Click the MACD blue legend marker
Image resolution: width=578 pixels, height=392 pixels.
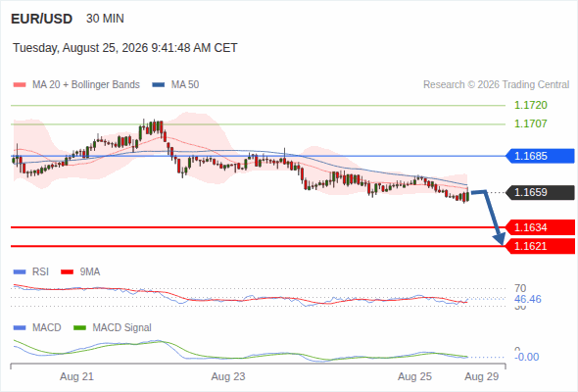click(20, 328)
